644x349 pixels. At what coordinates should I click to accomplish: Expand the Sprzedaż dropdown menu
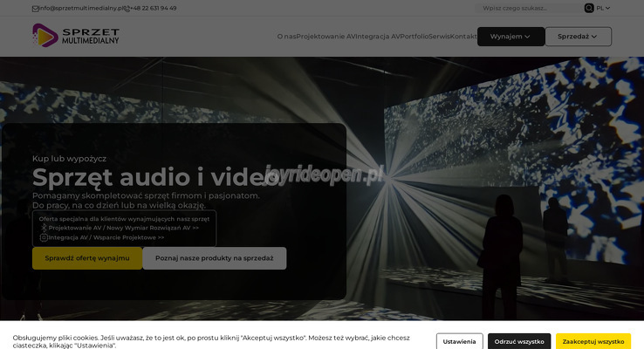[578, 37]
